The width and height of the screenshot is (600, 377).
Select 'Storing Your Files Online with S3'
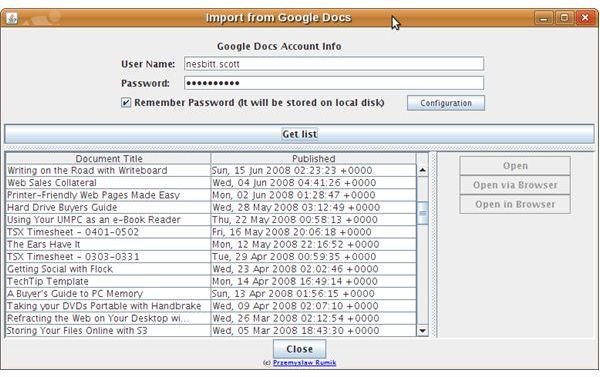tap(108, 330)
